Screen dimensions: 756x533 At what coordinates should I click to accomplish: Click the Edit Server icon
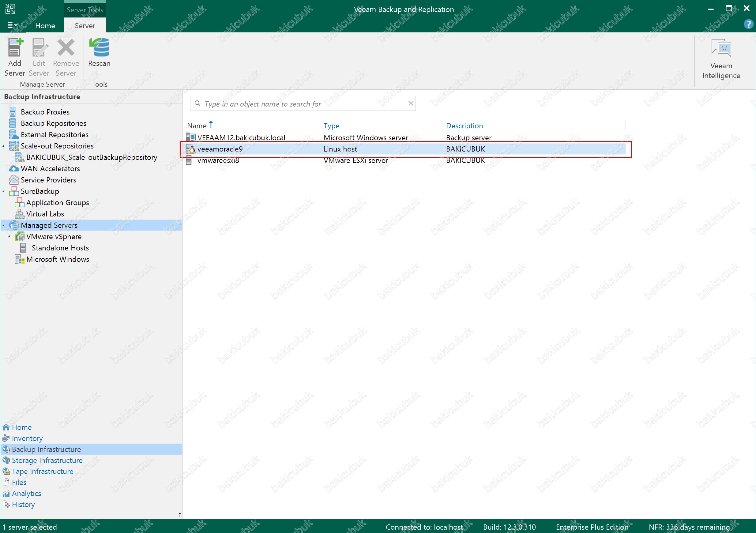click(39, 48)
